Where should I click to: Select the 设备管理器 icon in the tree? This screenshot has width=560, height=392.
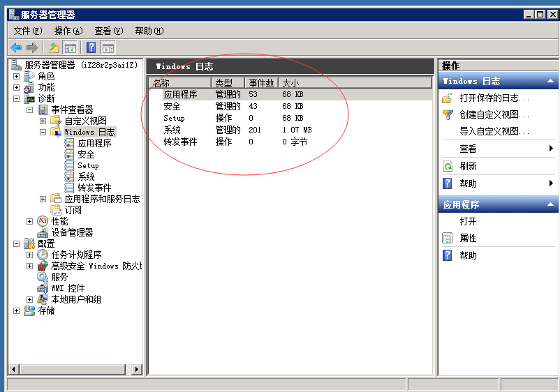(43, 232)
